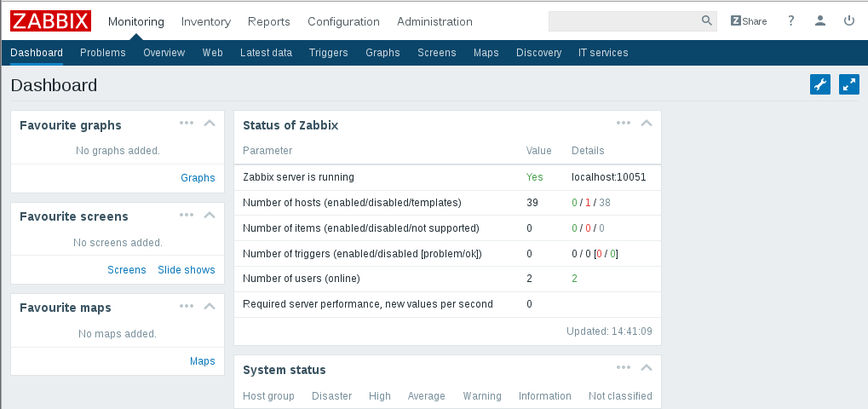Click 'No graphs added.' text

click(118, 151)
